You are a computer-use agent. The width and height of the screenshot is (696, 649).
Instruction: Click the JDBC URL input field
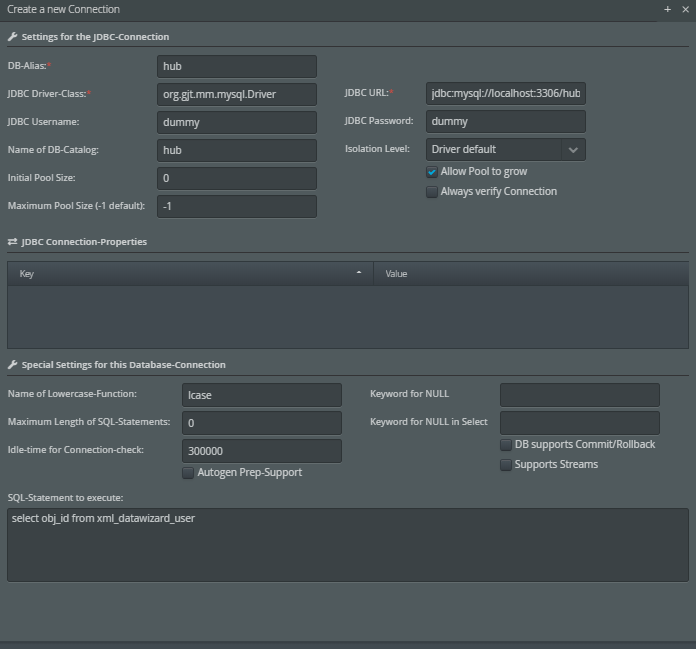[x=506, y=94]
